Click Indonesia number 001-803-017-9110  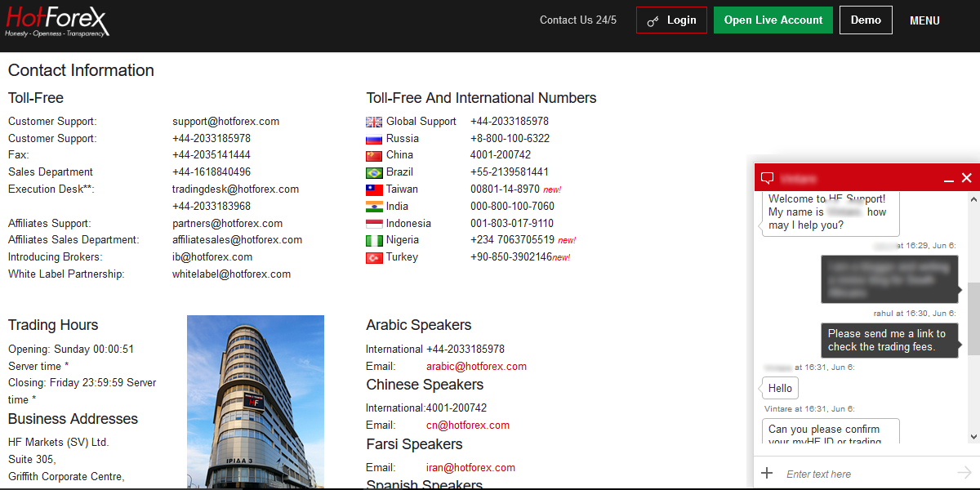click(x=512, y=224)
